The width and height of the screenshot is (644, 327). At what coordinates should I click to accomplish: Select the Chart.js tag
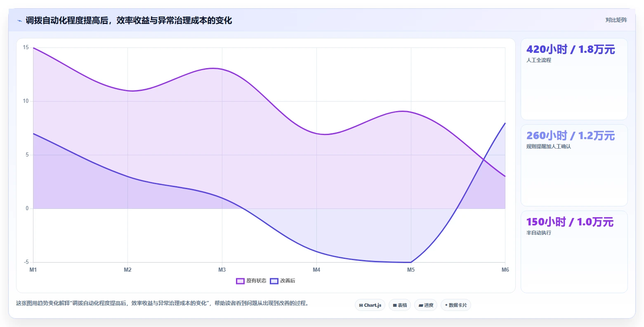370,305
